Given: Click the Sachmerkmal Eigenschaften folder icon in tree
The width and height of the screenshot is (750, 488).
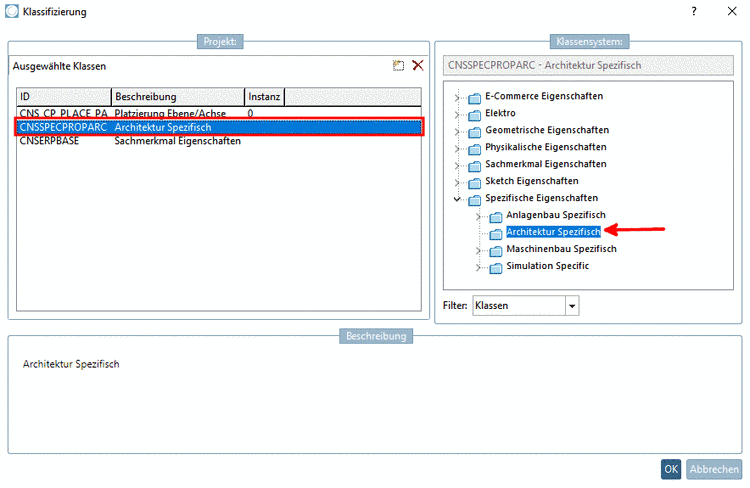Looking at the screenshot, I should (474, 166).
